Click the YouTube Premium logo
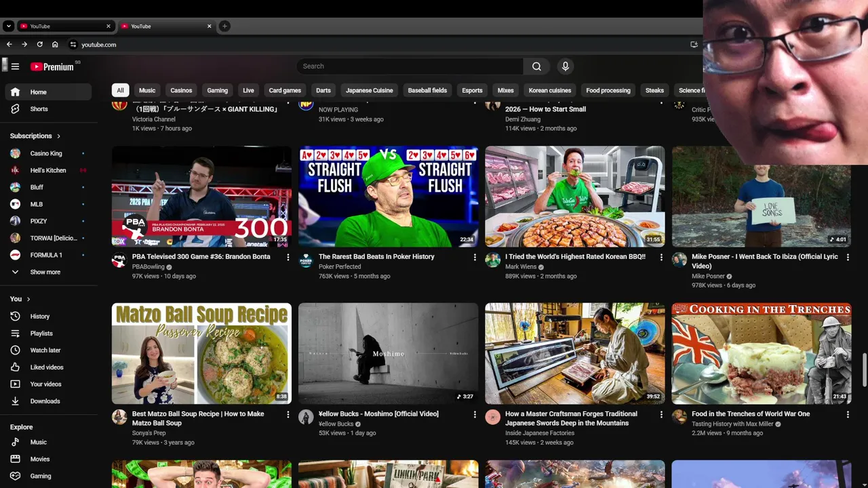 52,66
